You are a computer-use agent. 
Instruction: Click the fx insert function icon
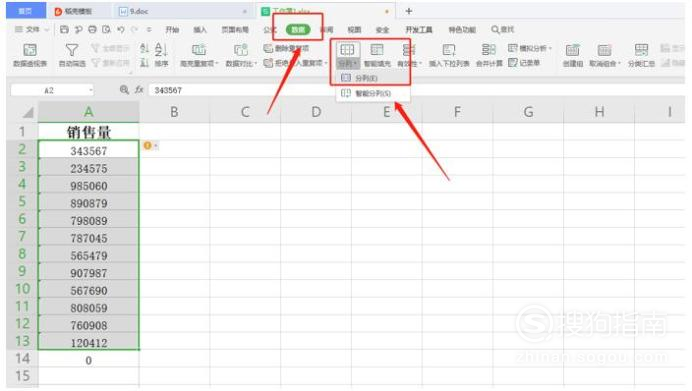(139, 90)
